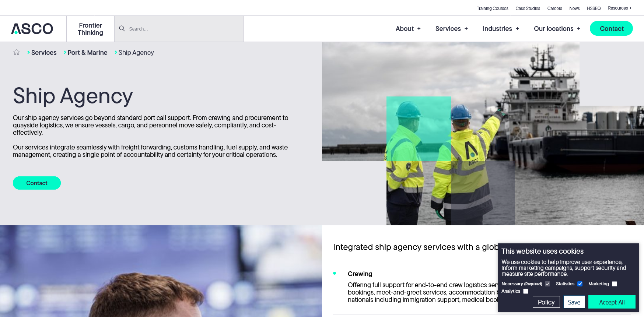Accept All cookies

tap(612, 302)
